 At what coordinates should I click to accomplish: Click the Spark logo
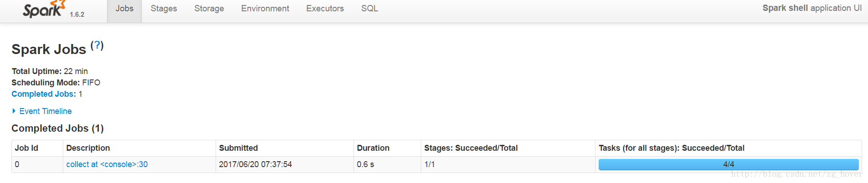[x=44, y=10]
